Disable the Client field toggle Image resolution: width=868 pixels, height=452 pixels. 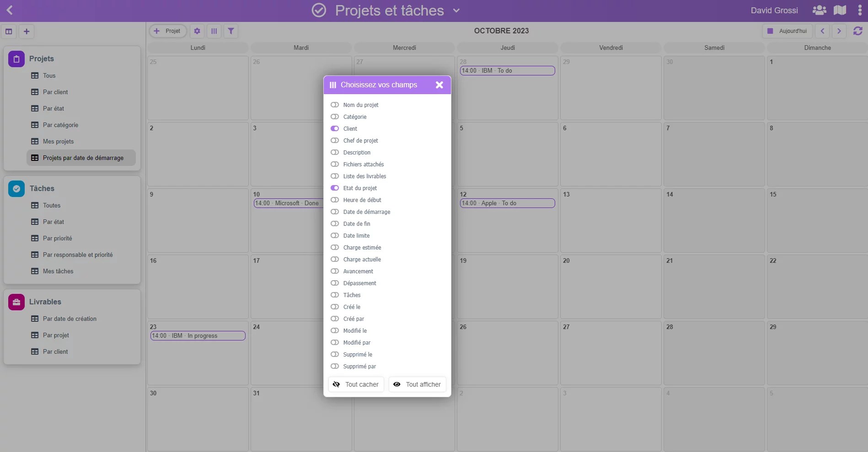point(335,129)
